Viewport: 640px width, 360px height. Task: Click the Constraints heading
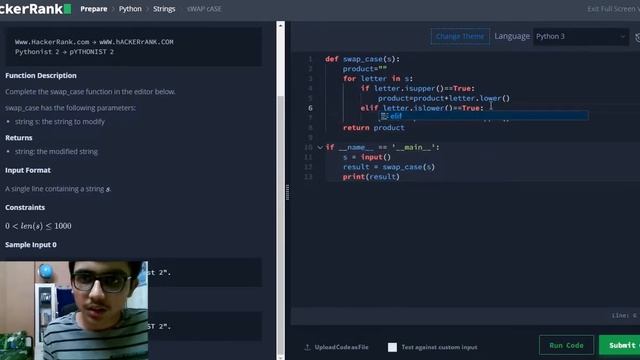click(25, 207)
